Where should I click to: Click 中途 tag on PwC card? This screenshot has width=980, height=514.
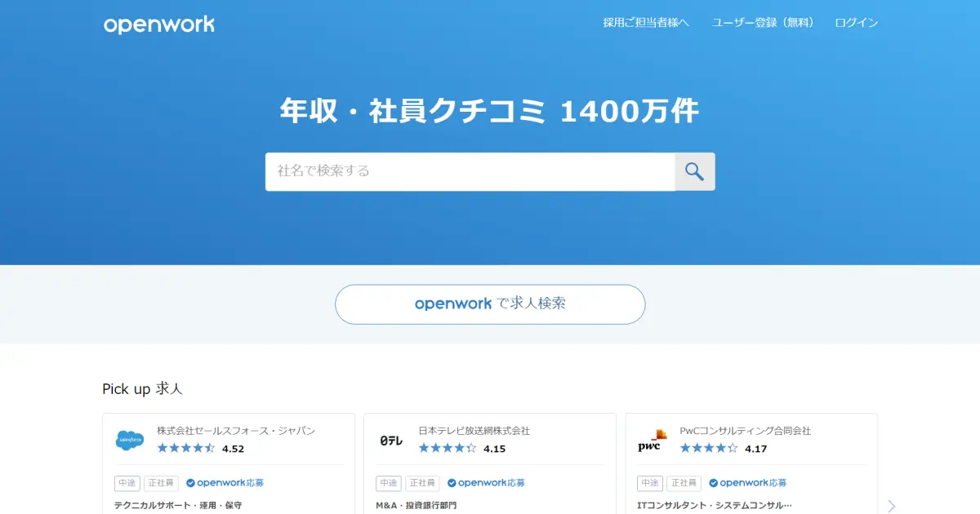tap(650, 483)
